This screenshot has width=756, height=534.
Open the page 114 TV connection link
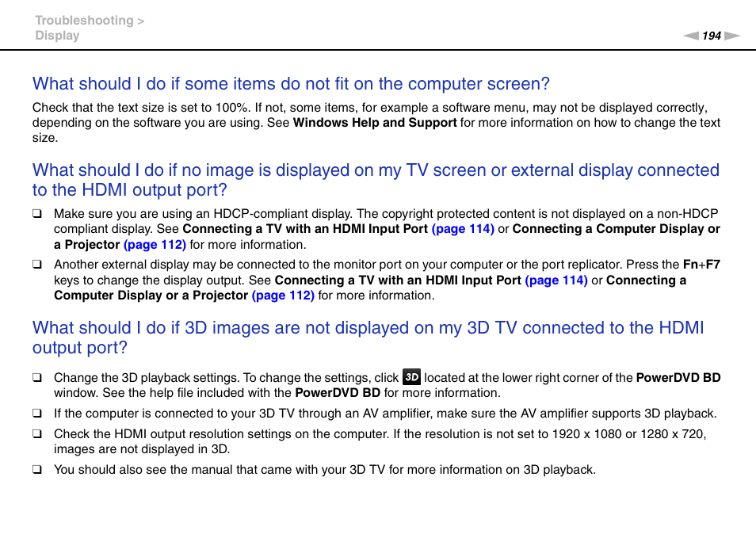click(x=463, y=228)
